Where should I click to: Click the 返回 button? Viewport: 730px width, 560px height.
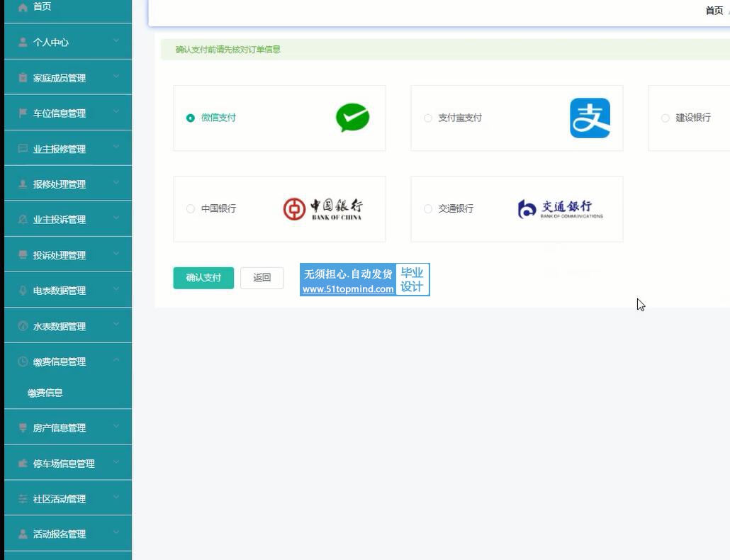point(262,278)
